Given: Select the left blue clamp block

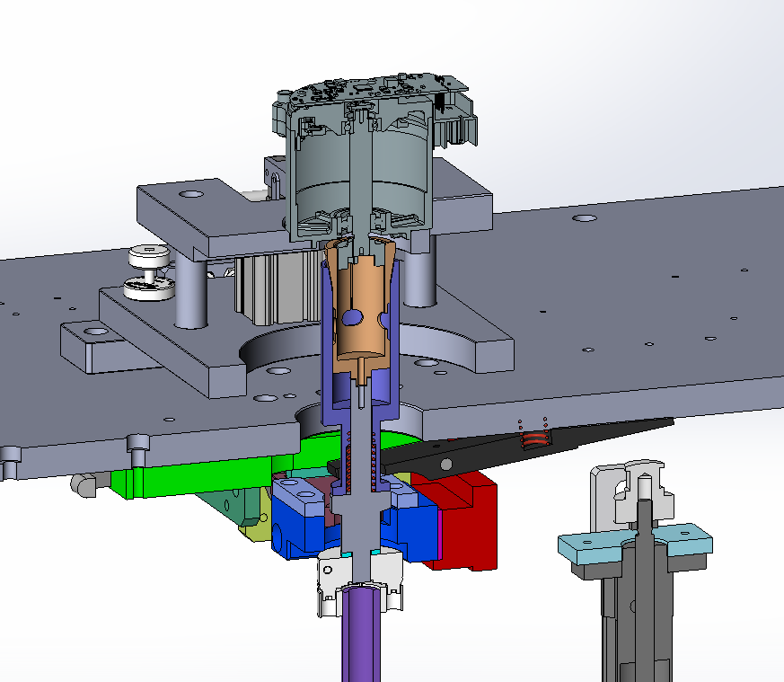Looking at the screenshot, I should point(296,517).
